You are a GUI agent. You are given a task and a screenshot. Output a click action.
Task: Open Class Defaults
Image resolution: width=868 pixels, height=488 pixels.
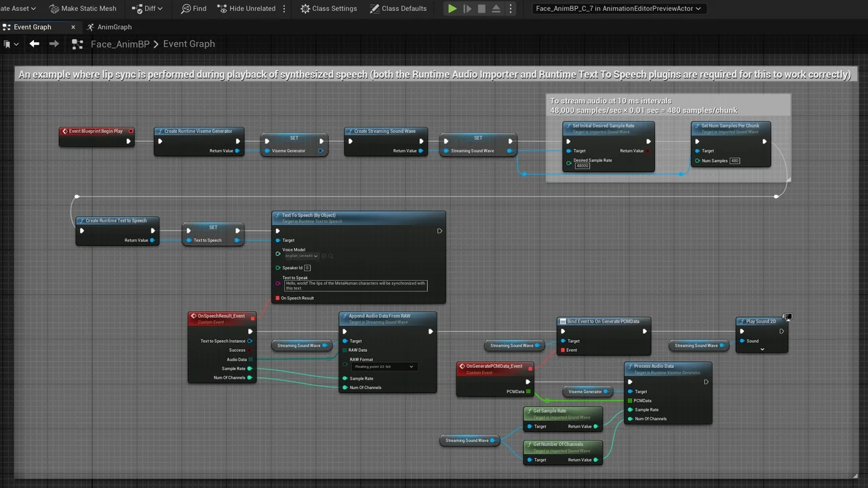pyautogui.click(x=398, y=9)
